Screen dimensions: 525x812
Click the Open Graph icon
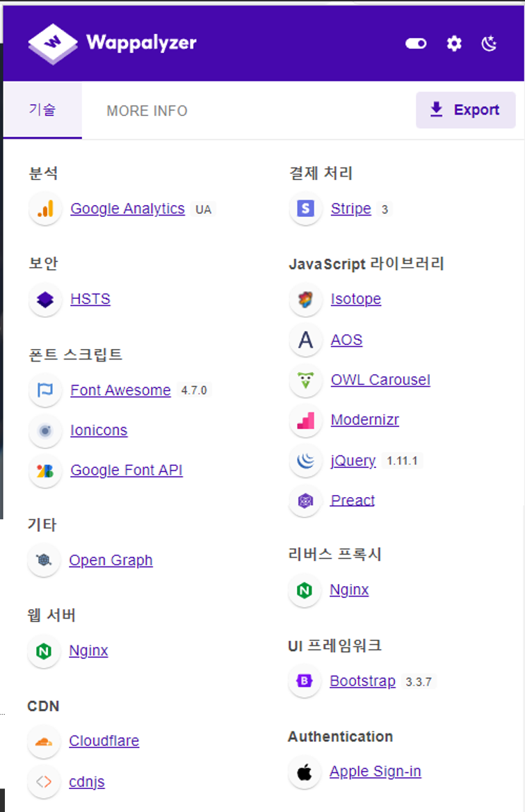(44, 560)
